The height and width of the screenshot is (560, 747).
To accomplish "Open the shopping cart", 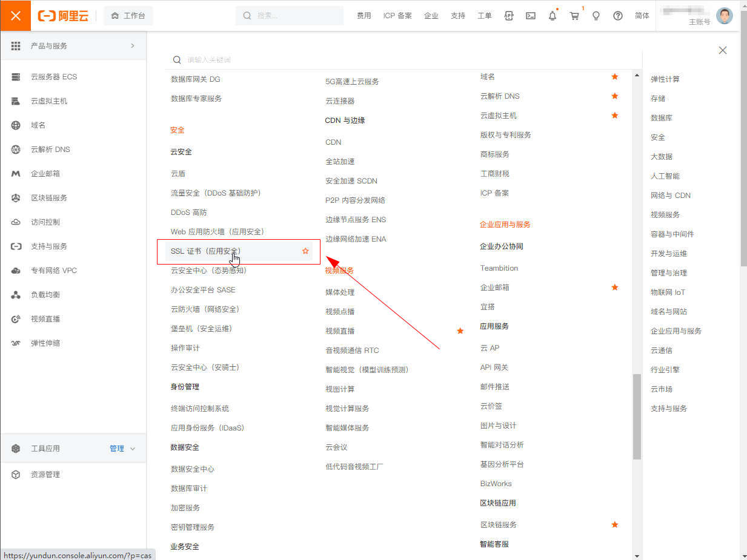I will (x=574, y=16).
